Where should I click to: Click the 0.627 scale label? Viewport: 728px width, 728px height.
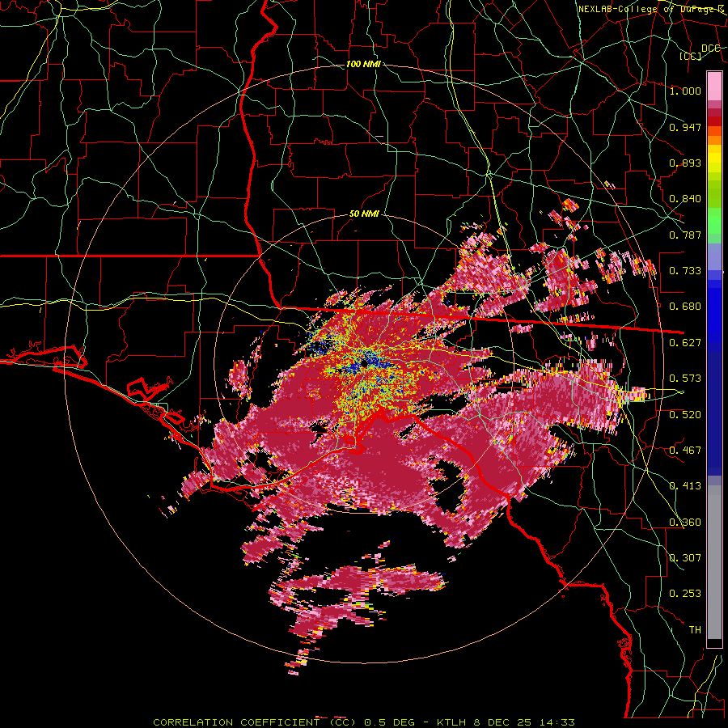point(685,343)
